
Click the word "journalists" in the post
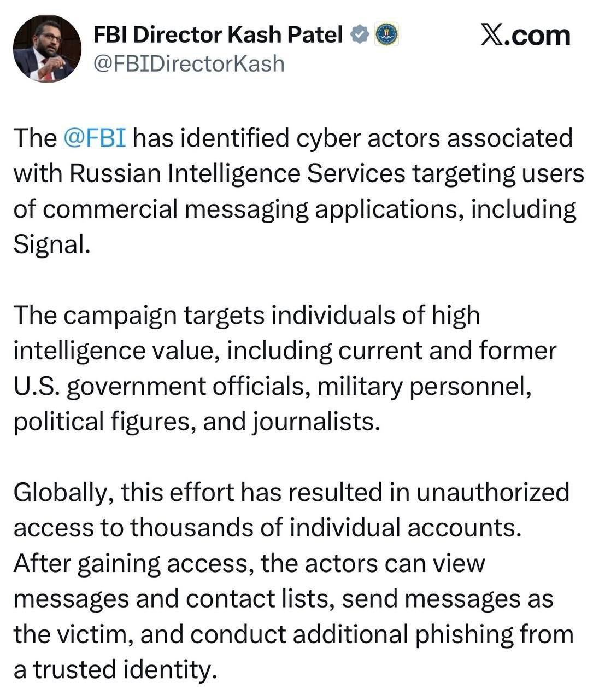(314, 422)
